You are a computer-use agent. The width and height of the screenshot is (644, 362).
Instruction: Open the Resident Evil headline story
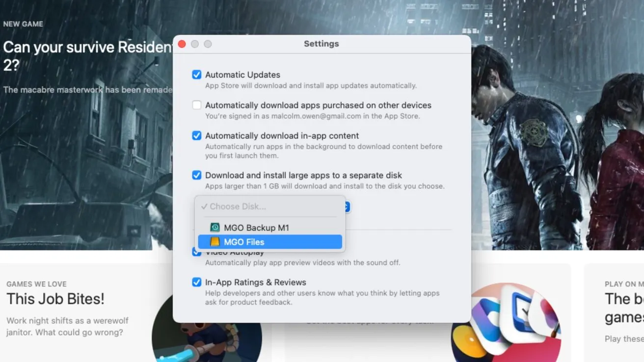point(87,48)
